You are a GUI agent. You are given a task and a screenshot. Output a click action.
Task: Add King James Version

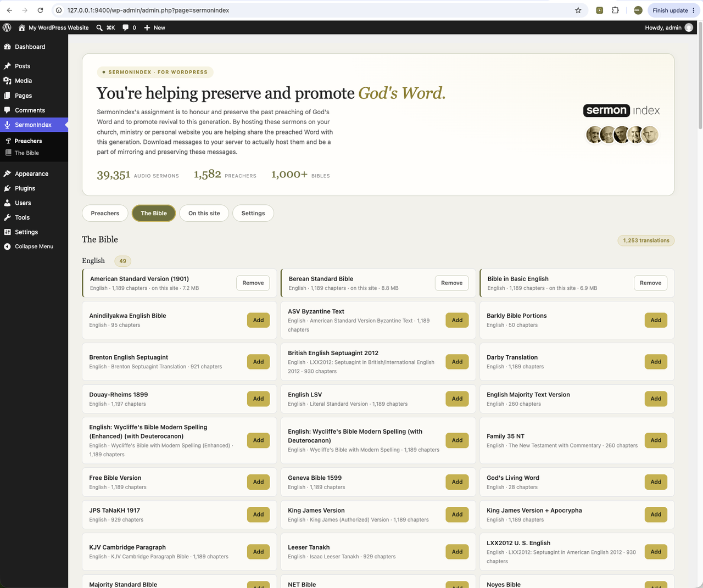457,514
